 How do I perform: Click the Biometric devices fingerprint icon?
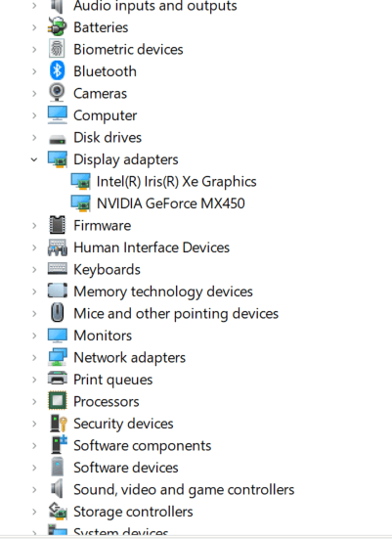click(57, 49)
